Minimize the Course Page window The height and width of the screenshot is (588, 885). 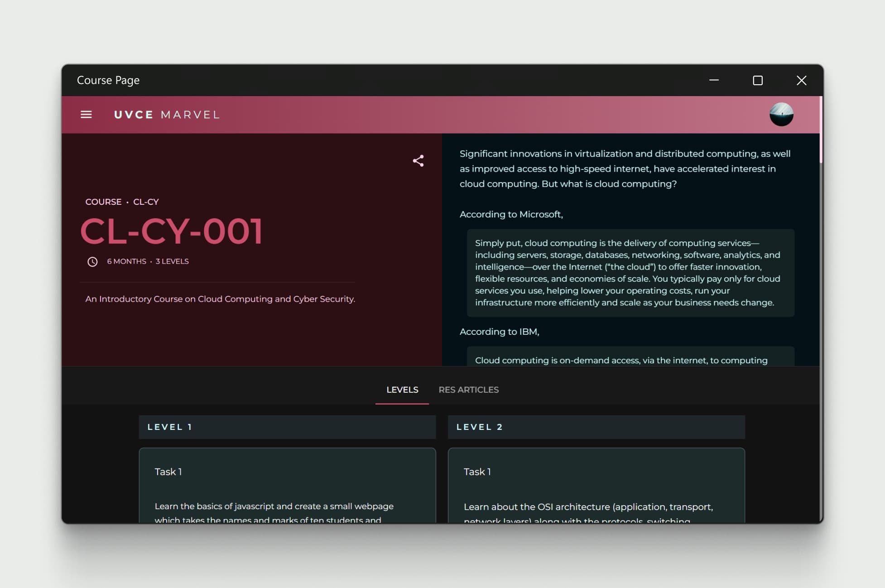tap(714, 80)
